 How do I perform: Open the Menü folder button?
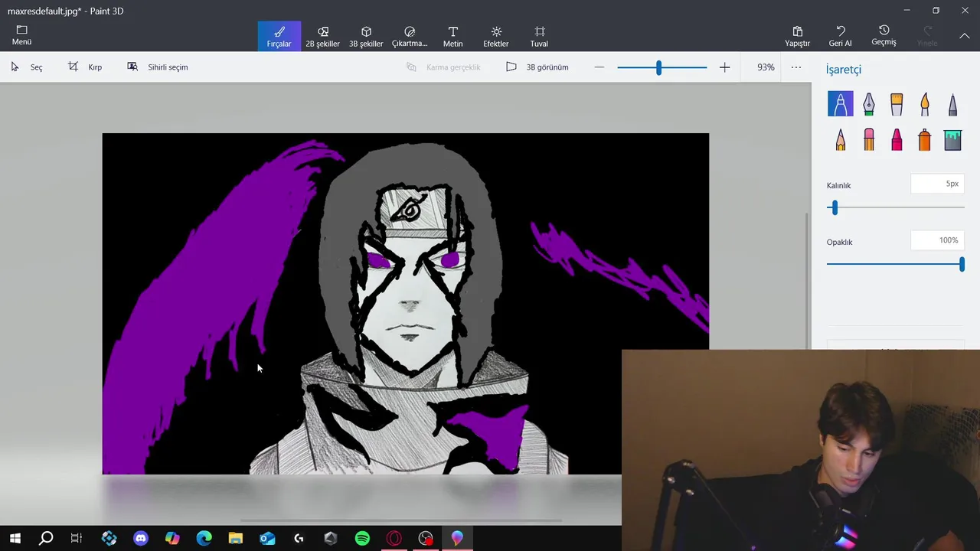click(x=21, y=35)
